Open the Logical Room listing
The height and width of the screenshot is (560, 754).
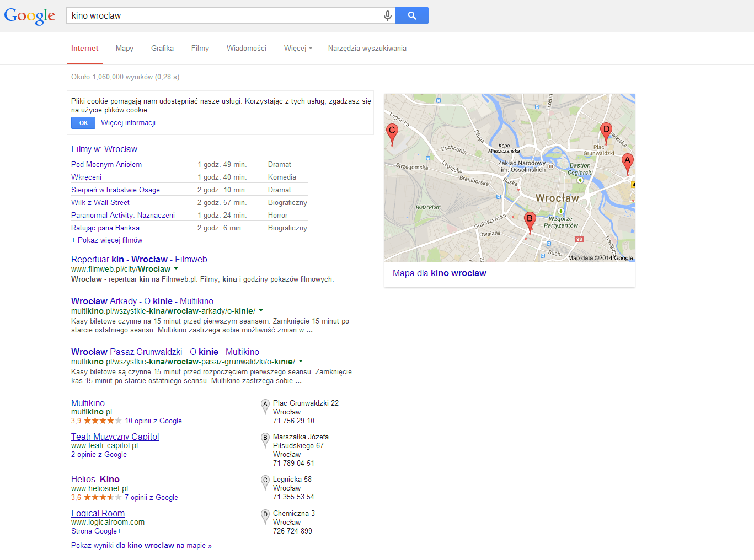(98, 513)
